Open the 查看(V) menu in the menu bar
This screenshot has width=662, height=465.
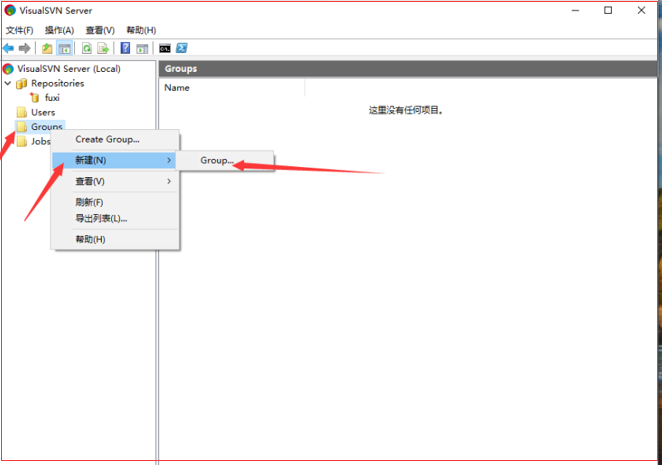pyautogui.click(x=100, y=30)
